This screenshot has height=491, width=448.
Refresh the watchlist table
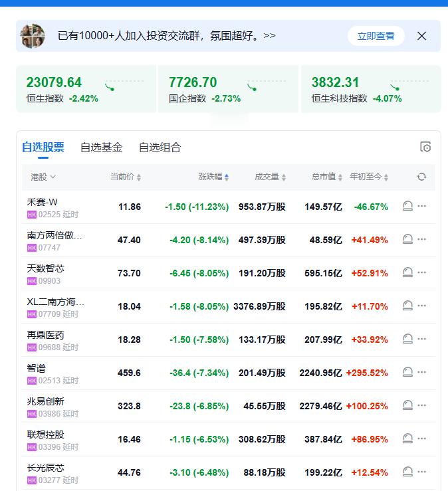(421, 177)
